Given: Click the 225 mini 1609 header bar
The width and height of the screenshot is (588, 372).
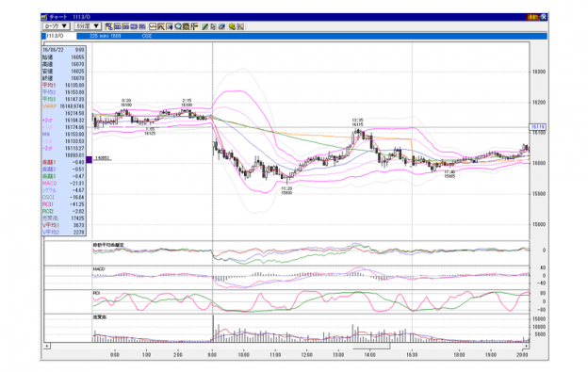Looking at the screenshot, I should (x=311, y=36).
